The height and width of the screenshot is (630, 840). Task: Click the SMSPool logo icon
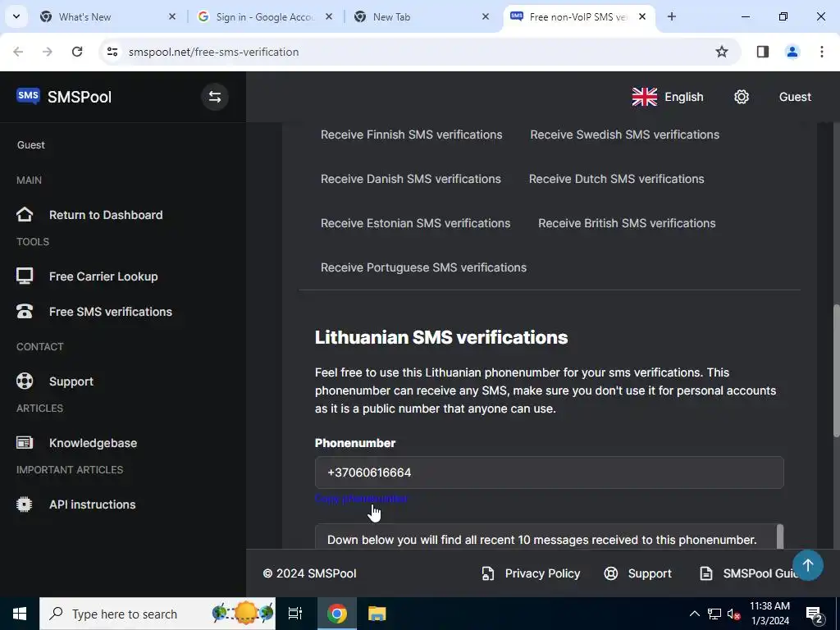coord(28,97)
